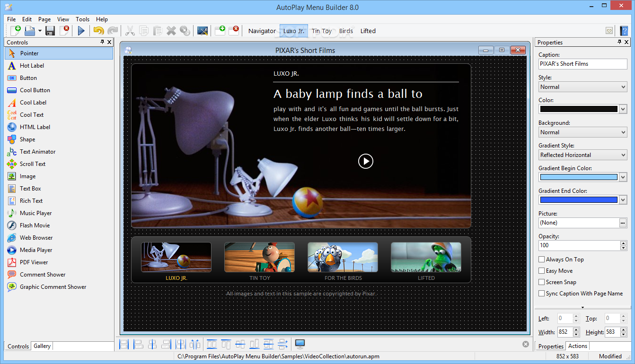Open the Edit menu
This screenshot has height=364, width=635.
pyautogui.click(x=27, y=19)
